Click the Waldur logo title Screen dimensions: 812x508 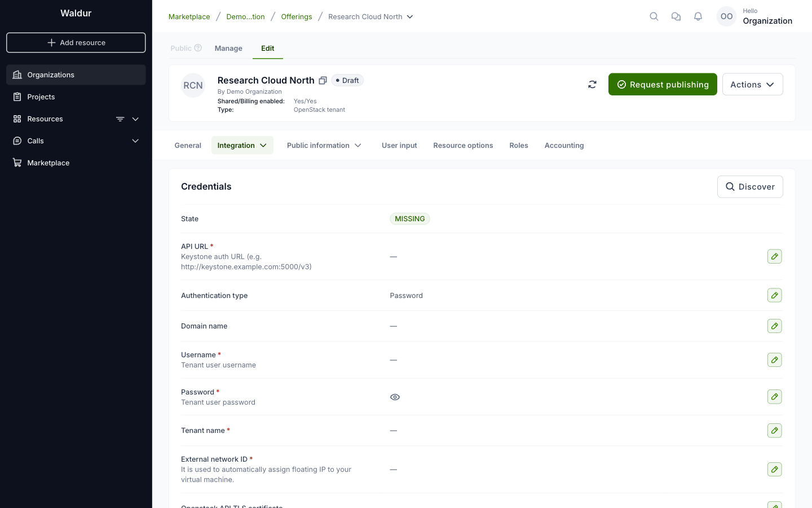[76, 13]
